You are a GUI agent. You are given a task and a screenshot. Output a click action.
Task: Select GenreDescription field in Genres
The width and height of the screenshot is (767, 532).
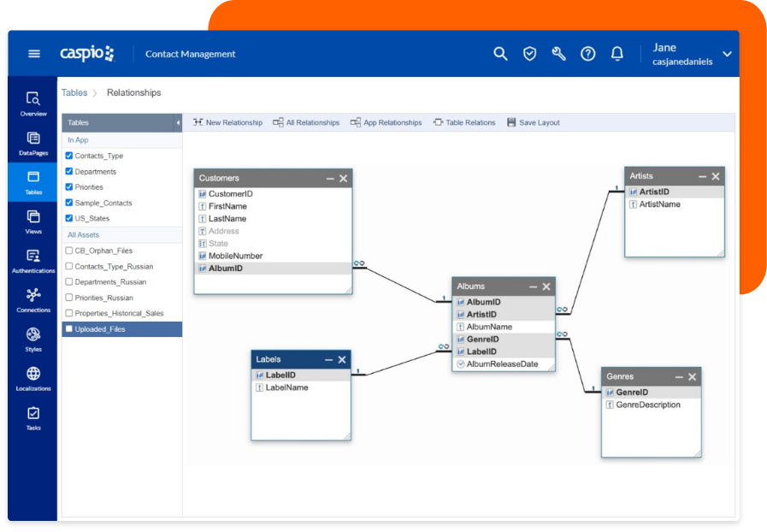coord(651,405)
